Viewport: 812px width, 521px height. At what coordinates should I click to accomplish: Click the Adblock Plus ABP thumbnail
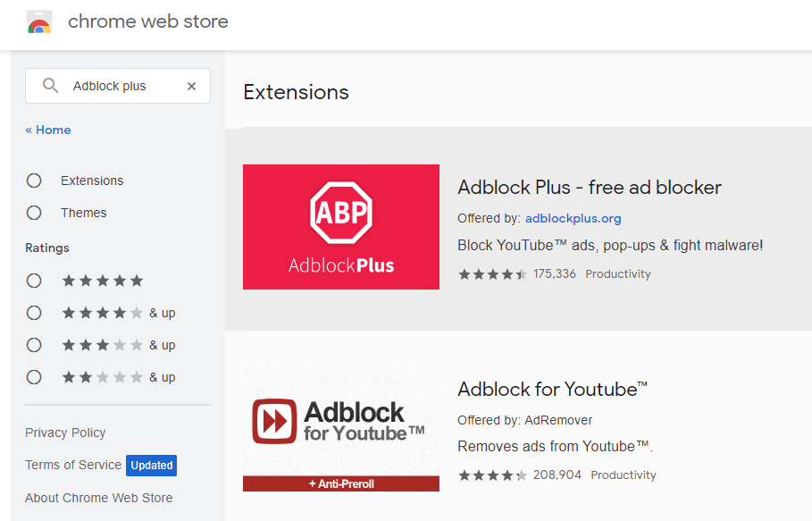coord(341,227)
